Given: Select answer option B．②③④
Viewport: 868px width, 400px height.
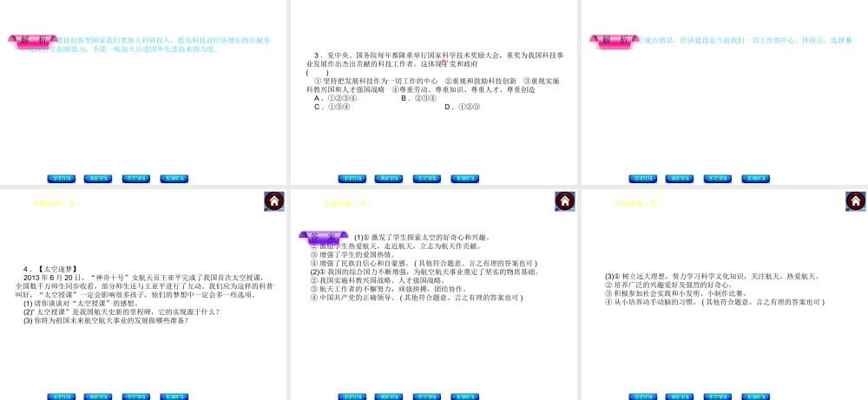Looking at the screenshot, I should (419, 98).
